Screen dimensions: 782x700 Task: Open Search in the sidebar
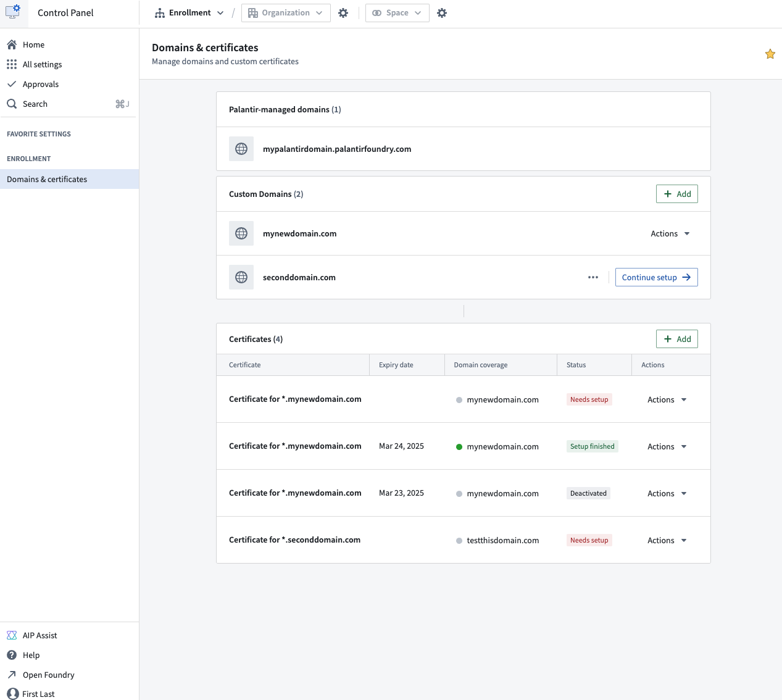pyautogui.click(x=69, y=104)
